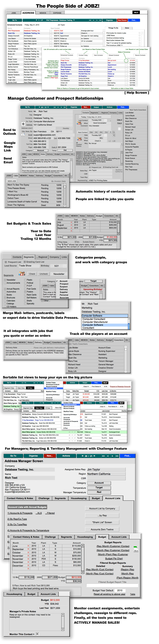The image size is (159, 644).
Task: Click the people icon beside Last Contact What
Action: [x=79, y=123]
